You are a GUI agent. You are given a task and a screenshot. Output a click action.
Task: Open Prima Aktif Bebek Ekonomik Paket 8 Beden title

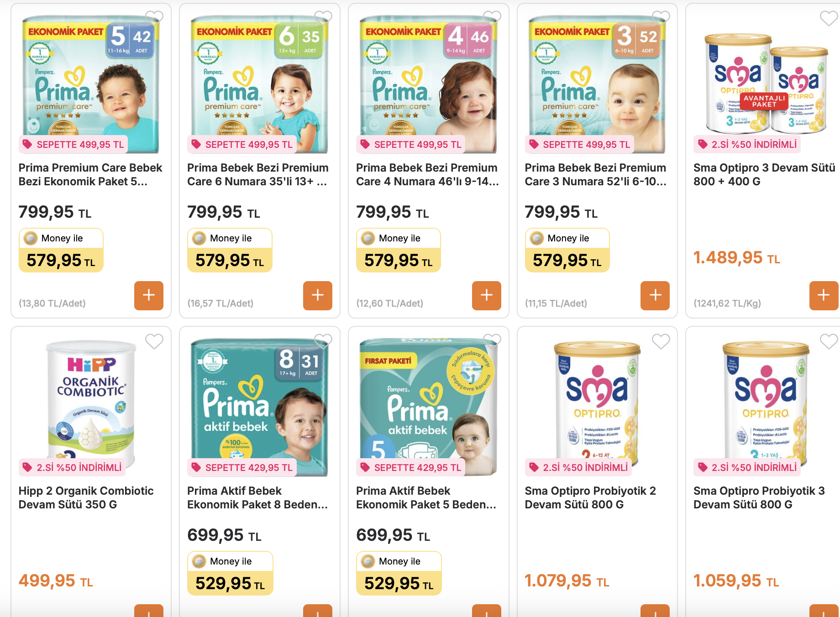[257, 498]
